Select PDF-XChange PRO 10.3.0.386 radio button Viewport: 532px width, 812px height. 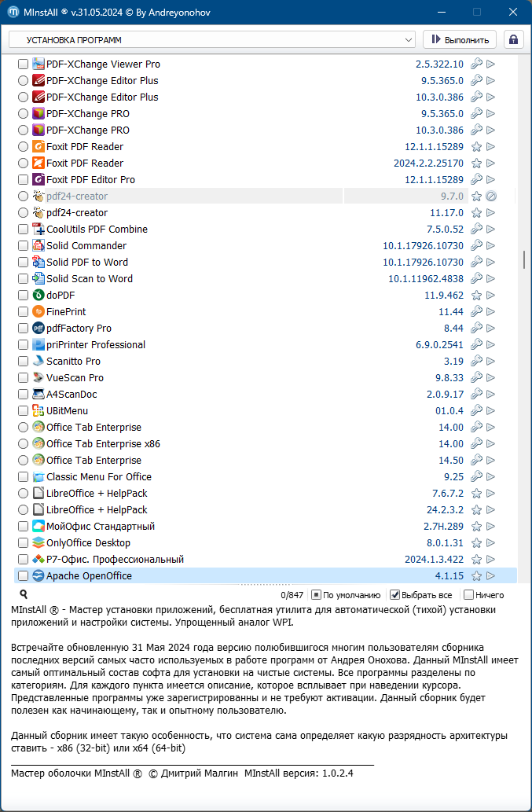23,130
